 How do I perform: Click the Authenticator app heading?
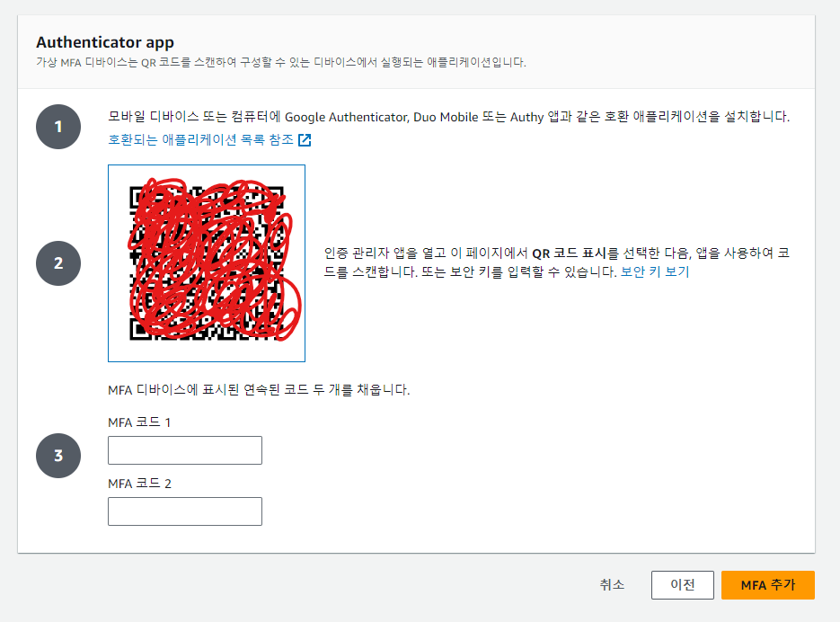(105, 42)
